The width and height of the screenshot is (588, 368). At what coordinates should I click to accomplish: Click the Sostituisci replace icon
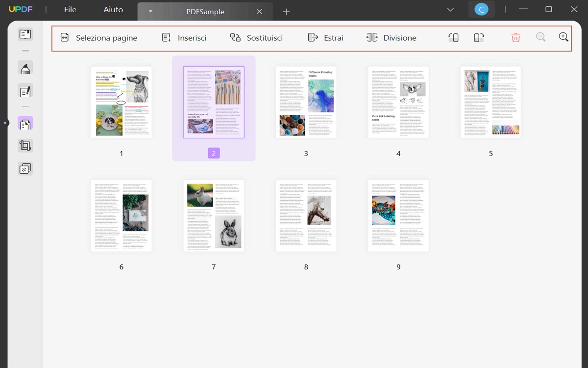coord(236,38)
